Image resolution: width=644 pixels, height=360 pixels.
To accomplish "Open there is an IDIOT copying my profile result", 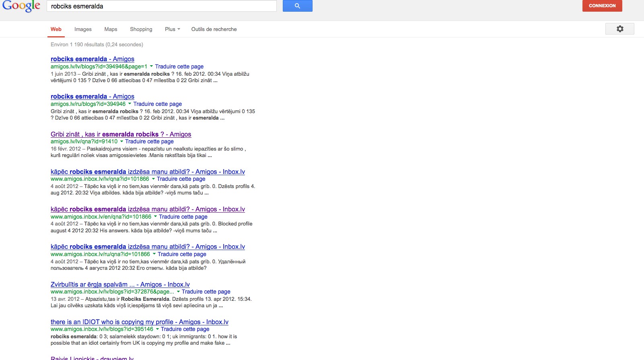I will 140,322.
